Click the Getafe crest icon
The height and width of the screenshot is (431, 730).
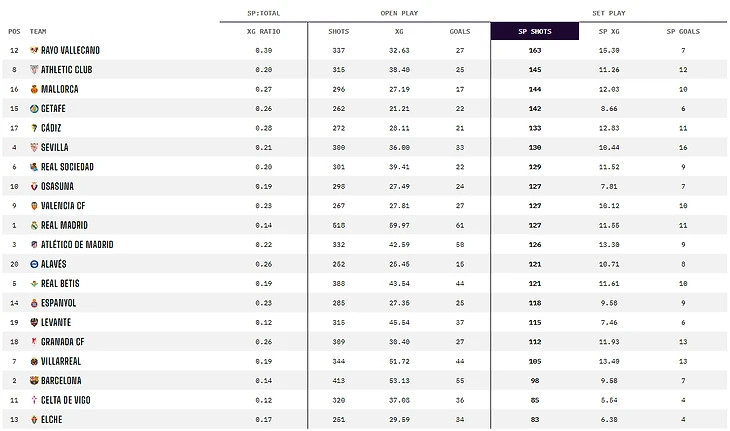[34, 108]
